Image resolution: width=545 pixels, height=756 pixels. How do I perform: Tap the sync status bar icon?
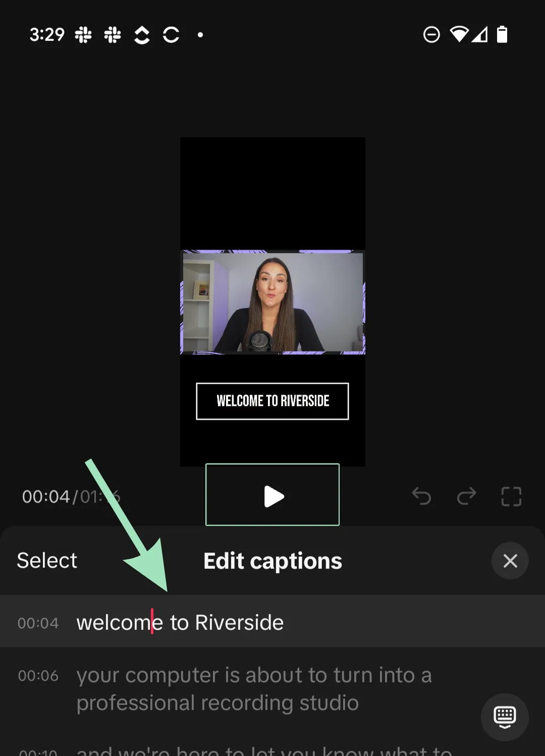coord(171,35)
